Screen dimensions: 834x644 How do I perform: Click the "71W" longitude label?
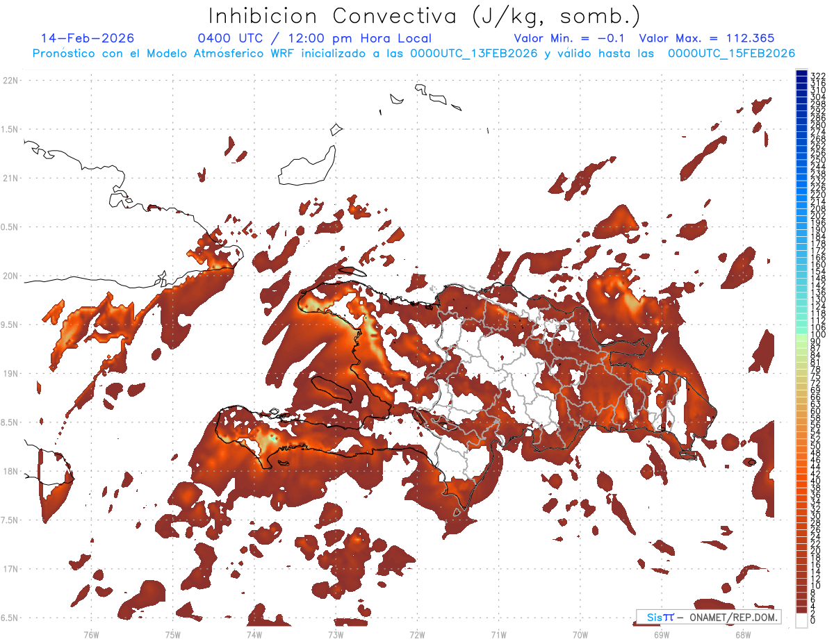498,634
